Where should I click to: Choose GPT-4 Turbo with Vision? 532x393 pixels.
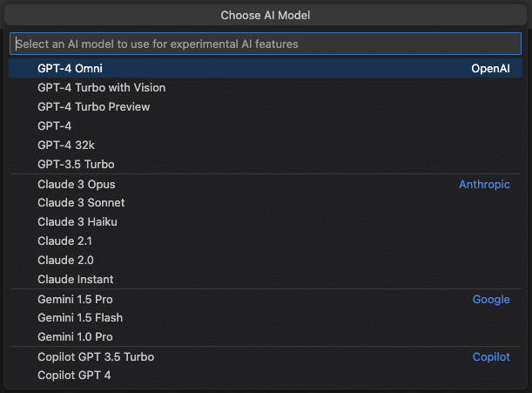point(266,88)
